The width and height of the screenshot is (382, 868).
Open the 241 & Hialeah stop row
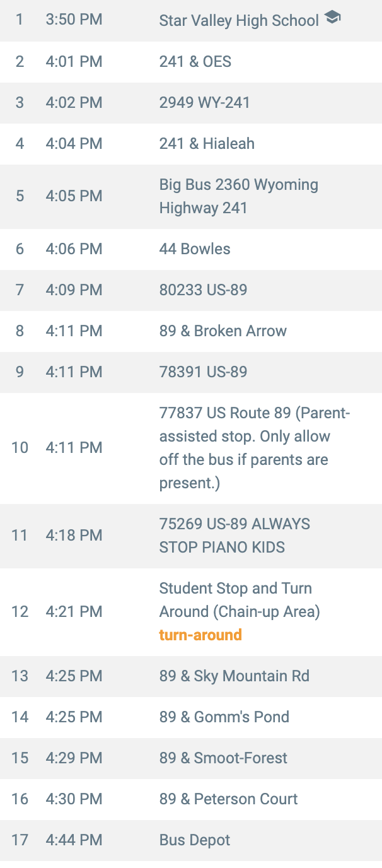click(207, 144)
